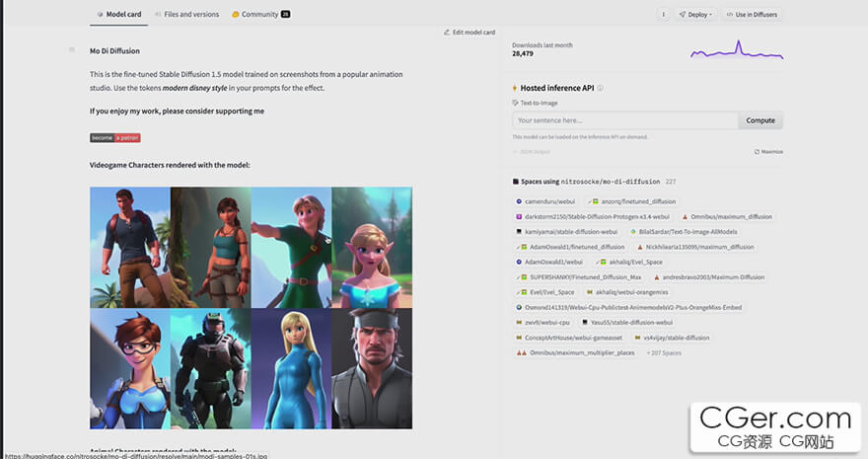The height and width of the screenshot is (459, 868).
Task: Open SUPERSHANKY/Finetuned_Diffusion_Max space
Action: point(579,277)
